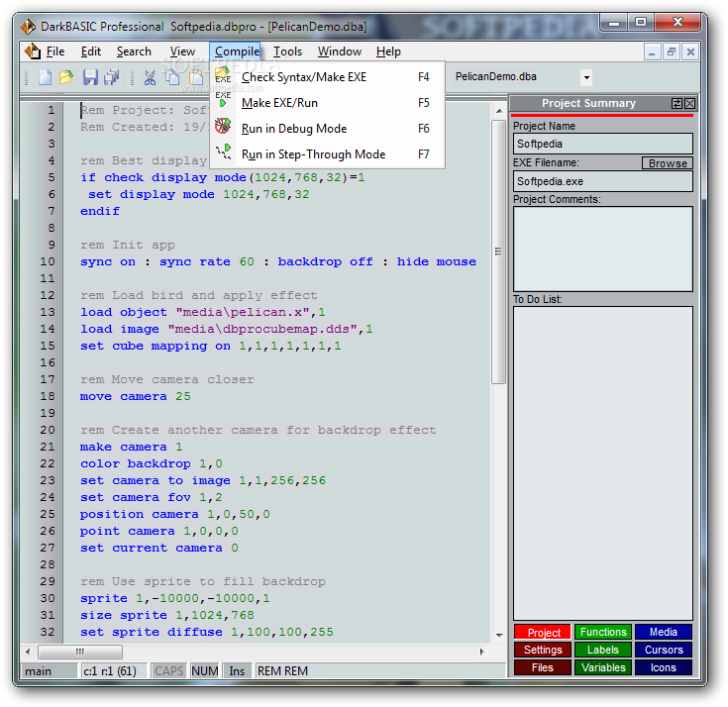Open the Edit menu

pos(90,51)
